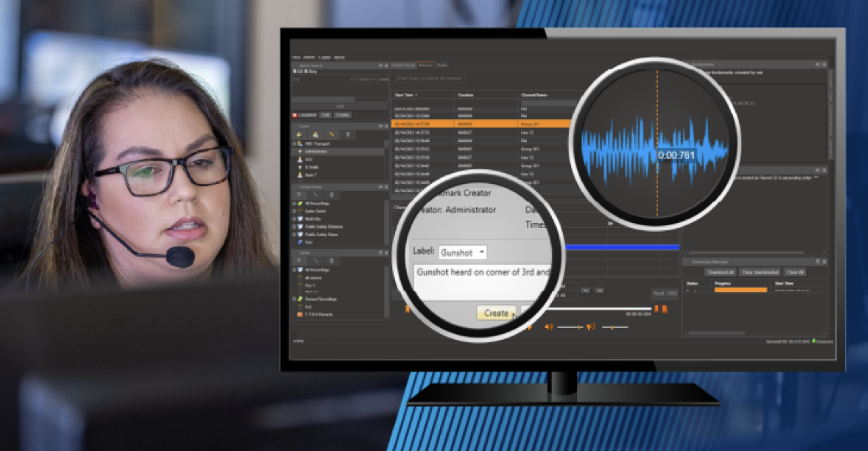Click the orange speaker volume icon
The height and width of the screenshot is (451, 868).
pyautogui.click(x=548, y=327)
